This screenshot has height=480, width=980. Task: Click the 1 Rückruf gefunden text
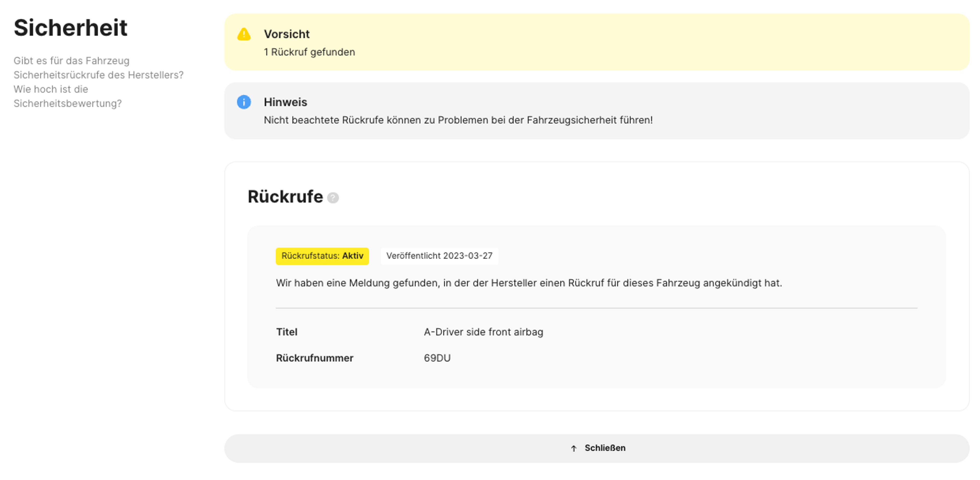click(309, 52)
